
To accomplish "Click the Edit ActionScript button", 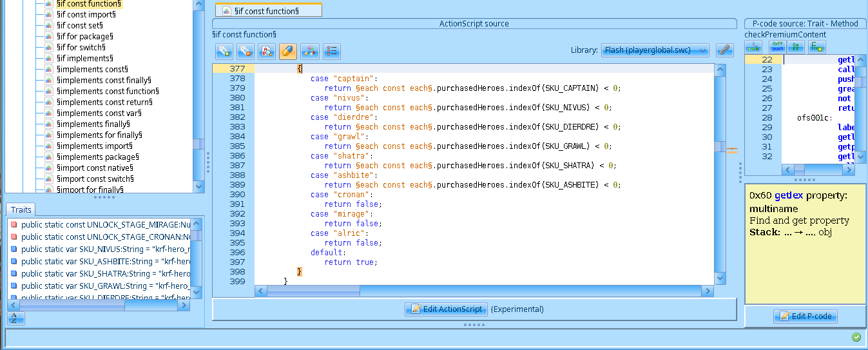I will coord(446,309).
